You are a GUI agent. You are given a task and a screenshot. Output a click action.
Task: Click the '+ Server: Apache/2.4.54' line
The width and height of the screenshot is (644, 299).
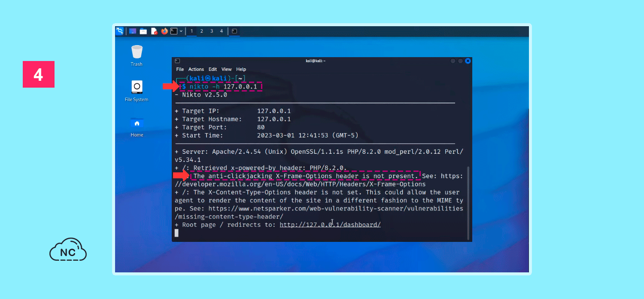(x=319, y=156)
